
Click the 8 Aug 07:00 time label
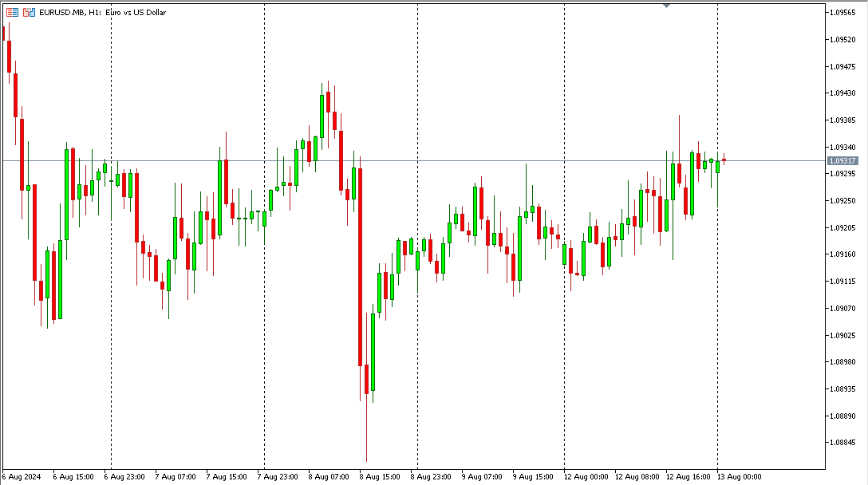pos(329,477)
